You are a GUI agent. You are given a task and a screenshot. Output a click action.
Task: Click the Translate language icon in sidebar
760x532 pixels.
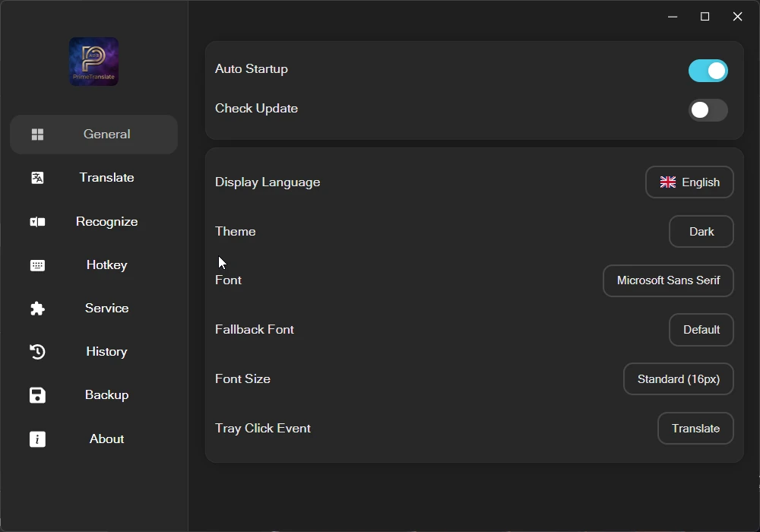pos(37,178)
